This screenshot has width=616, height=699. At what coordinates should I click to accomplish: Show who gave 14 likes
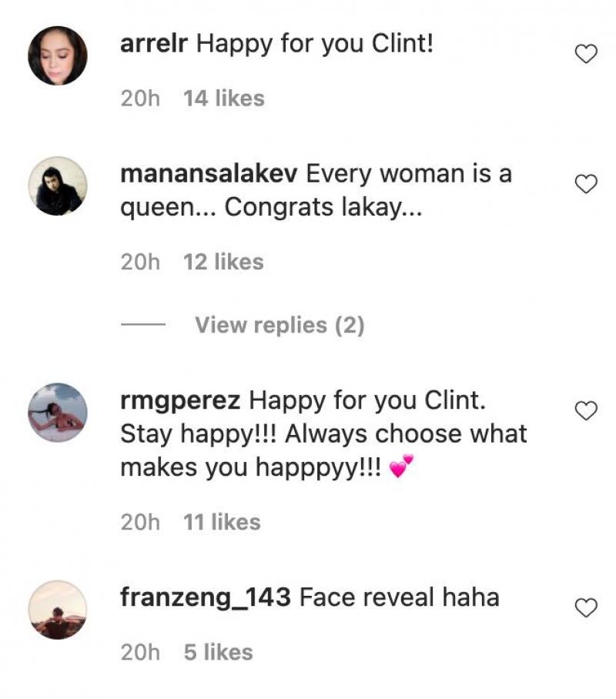[x=223, y=99]
